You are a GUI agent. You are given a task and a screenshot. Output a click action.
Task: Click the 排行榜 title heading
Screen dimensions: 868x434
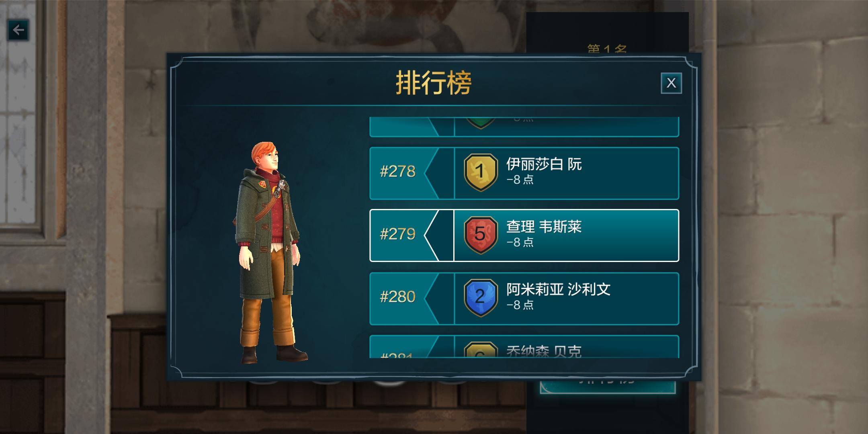pyautogui.click(x=433, y=83)
